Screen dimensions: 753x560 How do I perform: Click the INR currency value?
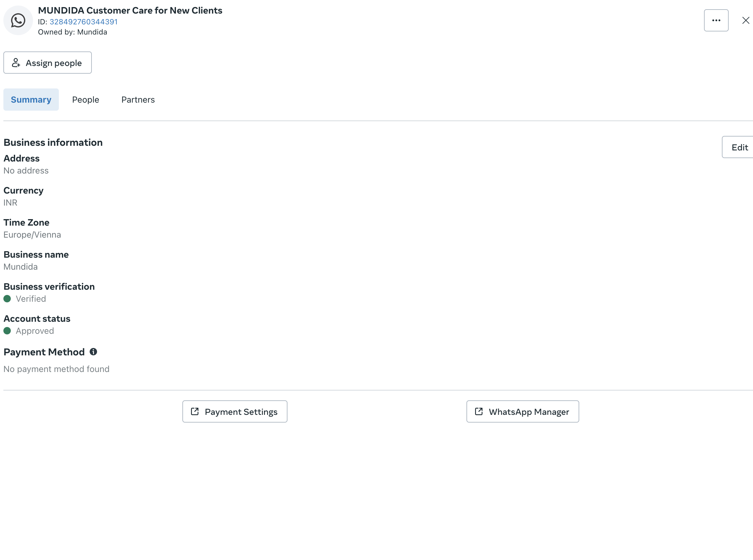10,203
